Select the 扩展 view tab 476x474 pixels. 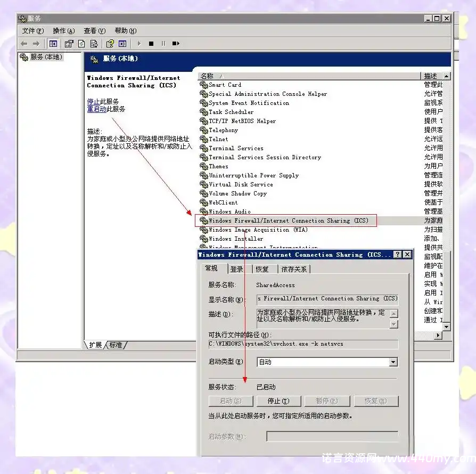[95, 345]
